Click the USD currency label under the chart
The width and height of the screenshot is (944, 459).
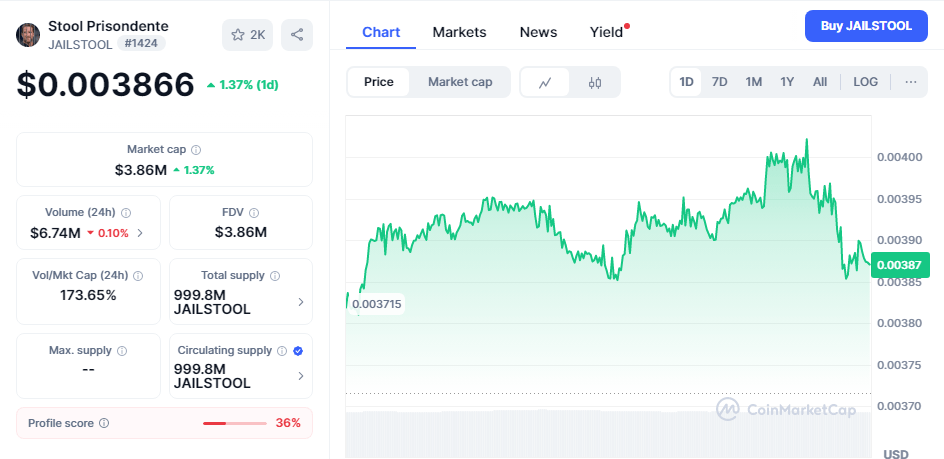(x=895, y=454)
